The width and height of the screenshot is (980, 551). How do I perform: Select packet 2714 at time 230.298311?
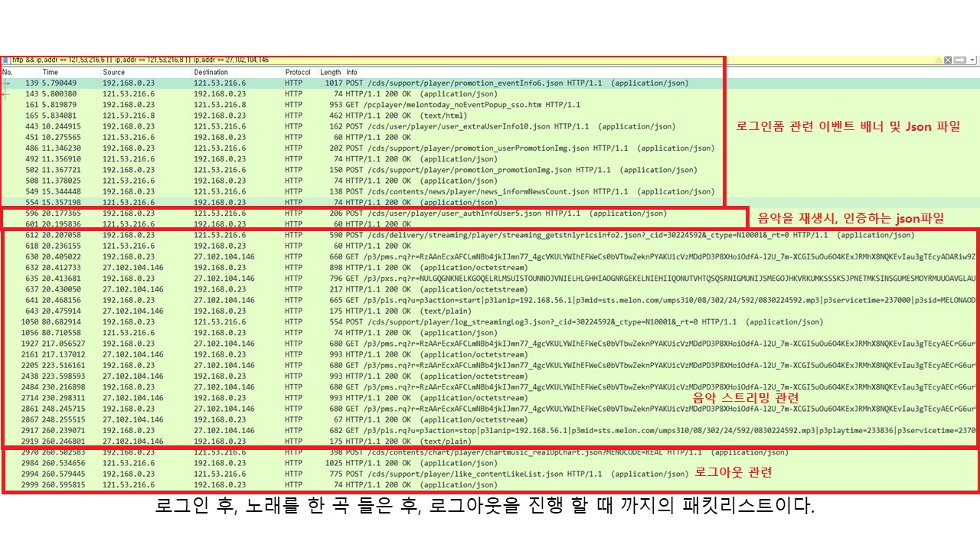(490, 399)
